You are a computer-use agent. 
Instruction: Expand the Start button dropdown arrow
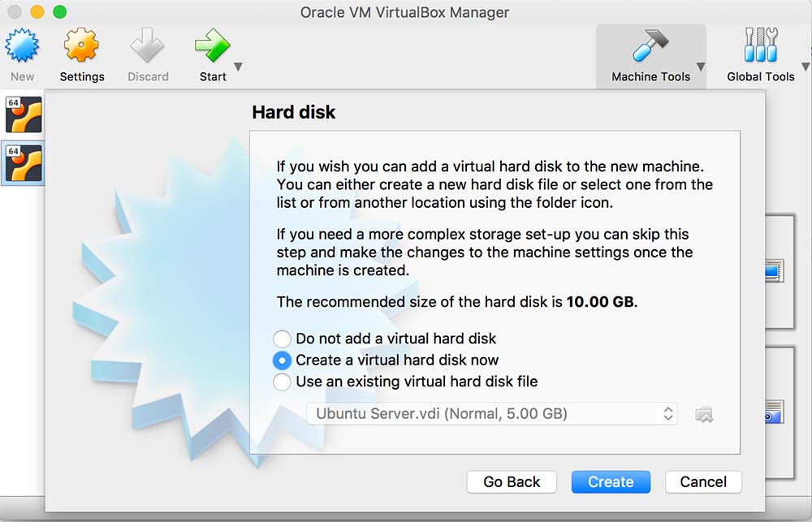click(238, 67)
